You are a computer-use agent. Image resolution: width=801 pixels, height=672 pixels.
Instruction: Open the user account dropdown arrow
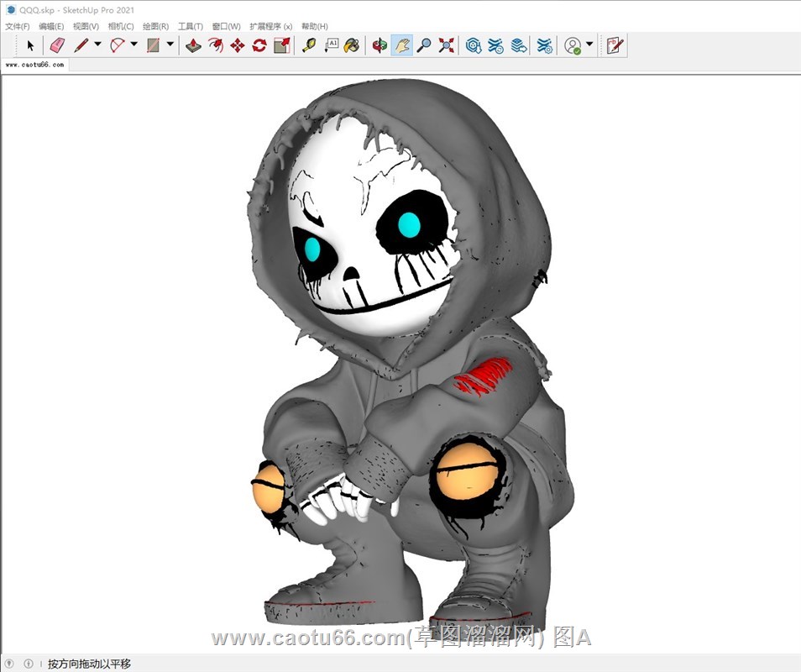tap(589, 45)
